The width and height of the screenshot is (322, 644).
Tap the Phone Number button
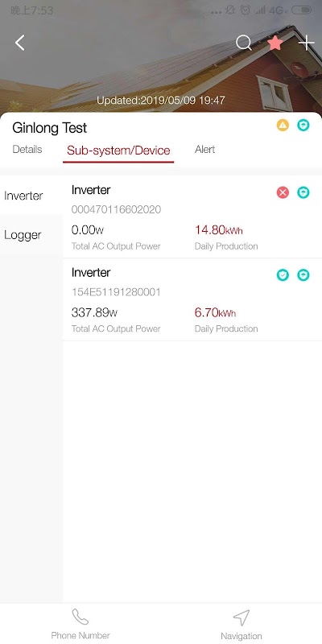coord(80,623)
